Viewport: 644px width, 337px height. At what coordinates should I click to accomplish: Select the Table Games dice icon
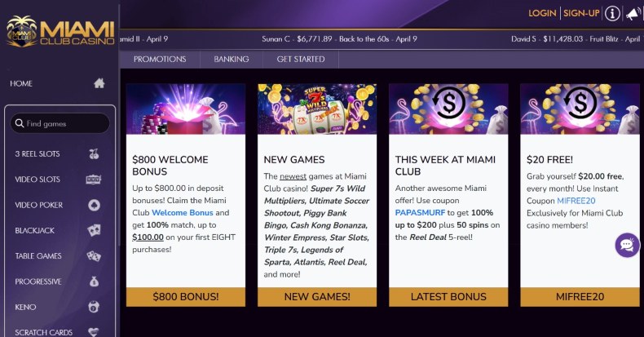click(x=94, y=256)
